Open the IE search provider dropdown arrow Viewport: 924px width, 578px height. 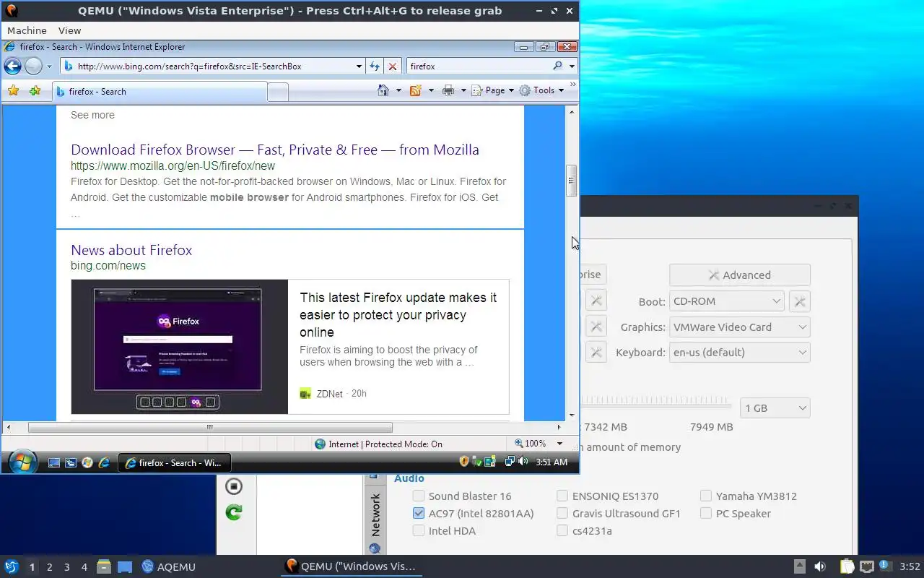572,66
